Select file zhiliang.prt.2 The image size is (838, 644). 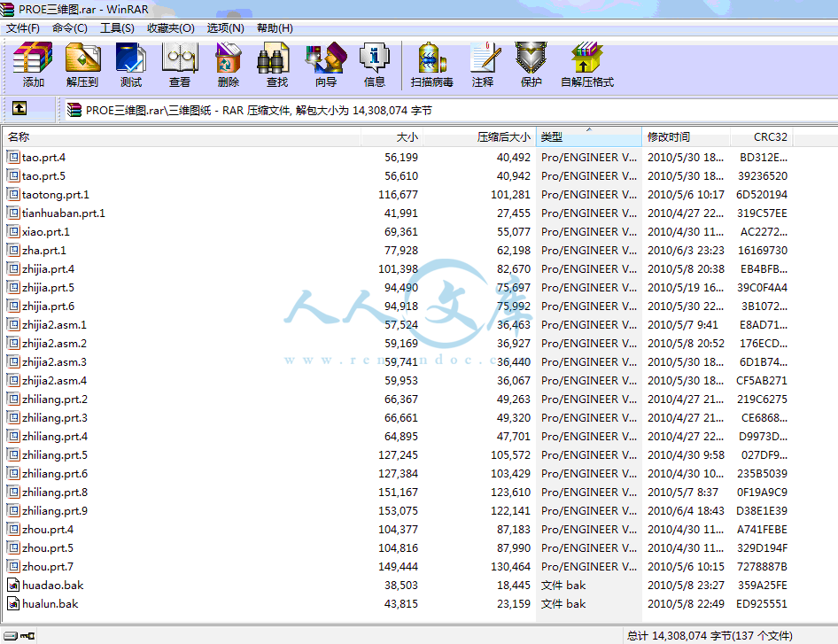[x=55, y=400]
